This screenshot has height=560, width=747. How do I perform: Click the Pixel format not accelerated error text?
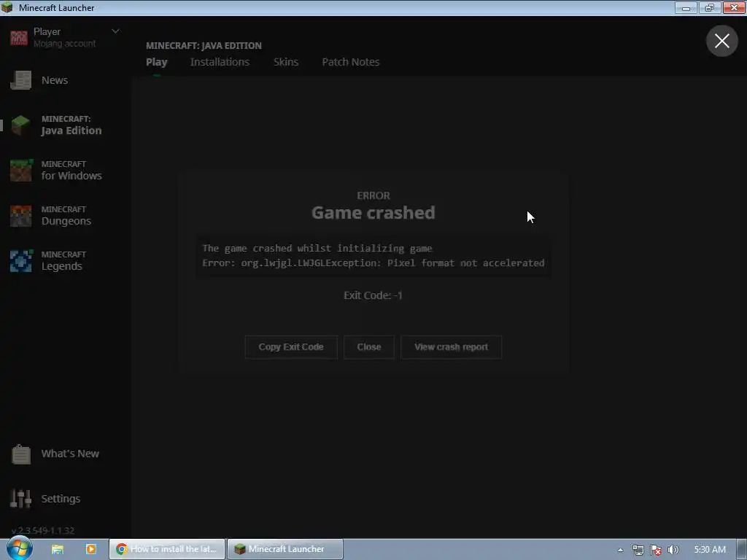click(x=466, y=262)
